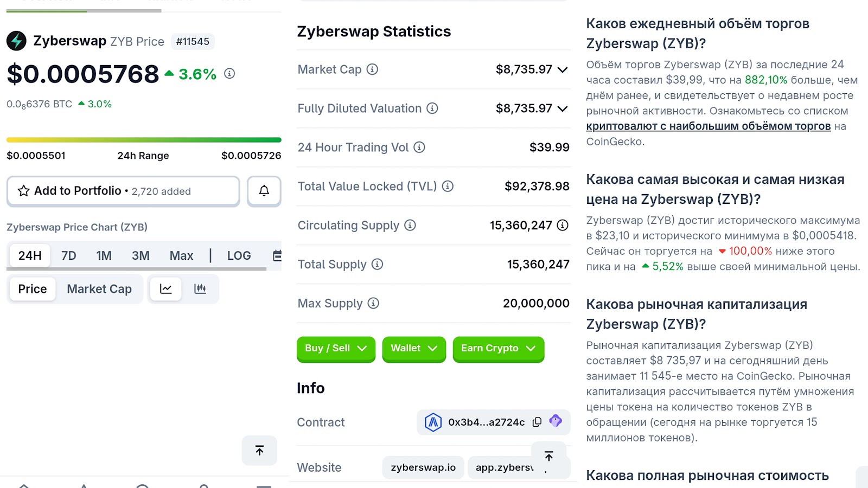Image resolution: width=868 pixels, height=488 pixels.
Task: Open the zyberswap.io website link
Action: coord(423,467)
